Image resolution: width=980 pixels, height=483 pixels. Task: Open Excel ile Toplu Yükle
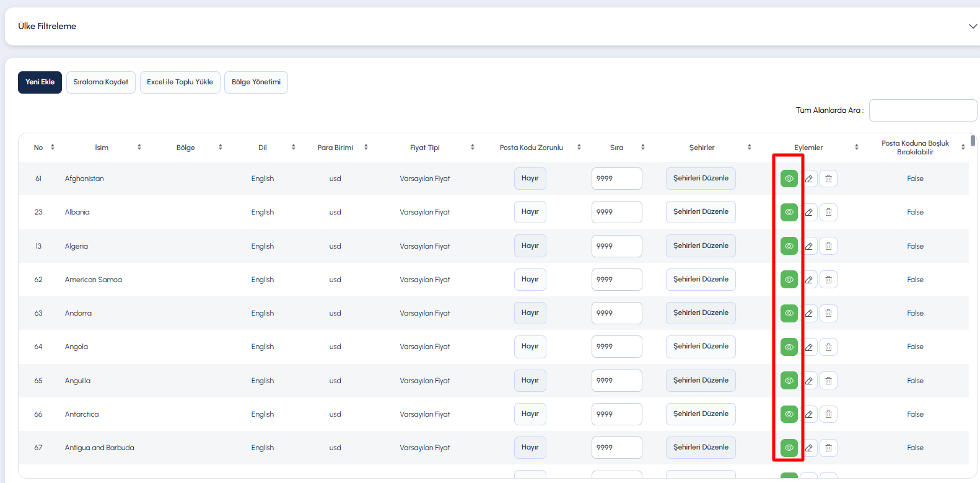coord(180,82)
